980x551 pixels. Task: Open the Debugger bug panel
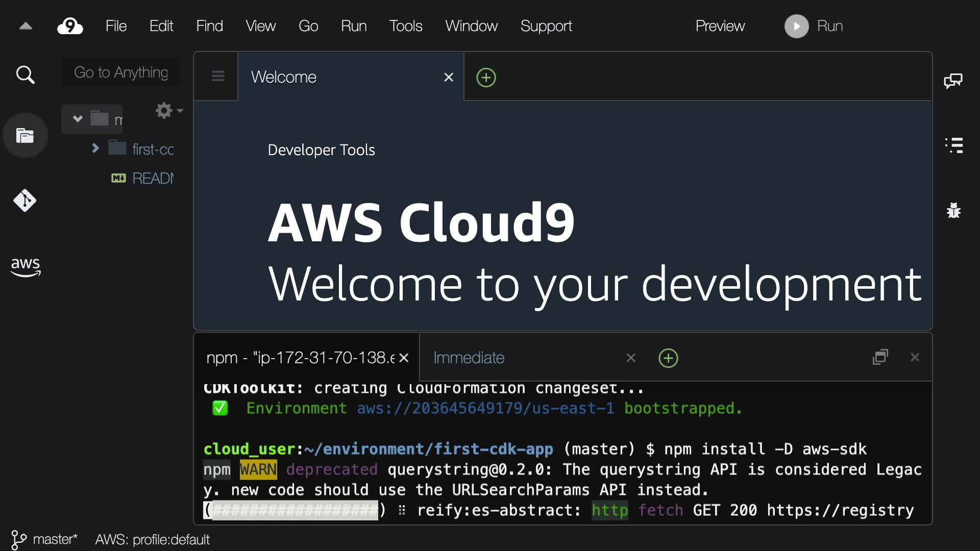click(953, 210)
